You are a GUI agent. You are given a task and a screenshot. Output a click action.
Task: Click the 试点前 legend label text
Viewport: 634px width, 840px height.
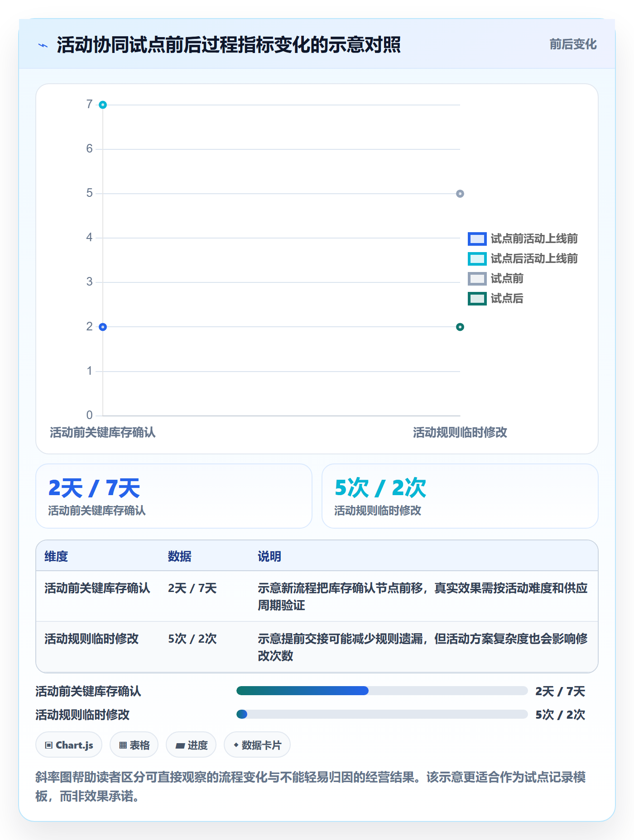pyautogui.click(x=507, y=278)
